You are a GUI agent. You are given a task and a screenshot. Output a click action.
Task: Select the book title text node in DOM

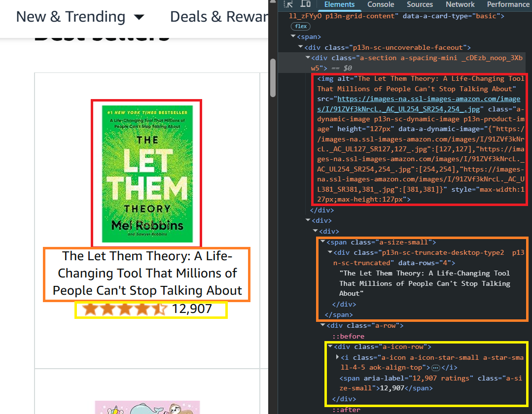pos(425,283)
